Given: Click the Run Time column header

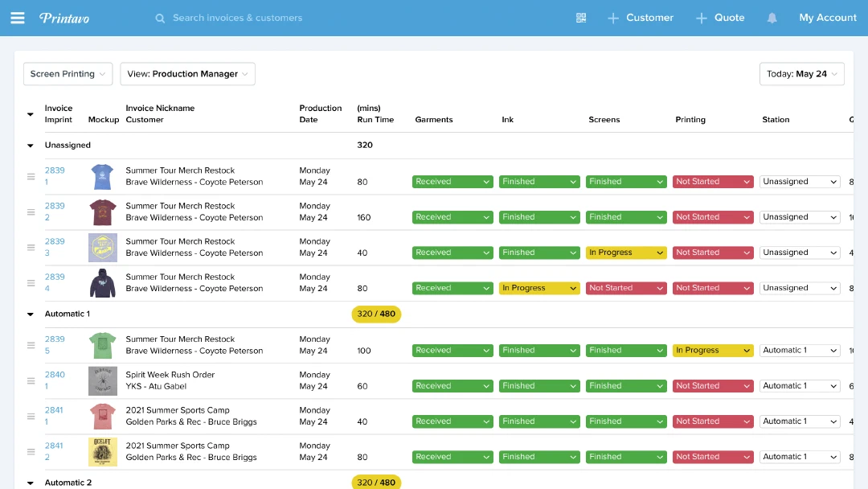Looking at the screenshot, I should 375,113.
